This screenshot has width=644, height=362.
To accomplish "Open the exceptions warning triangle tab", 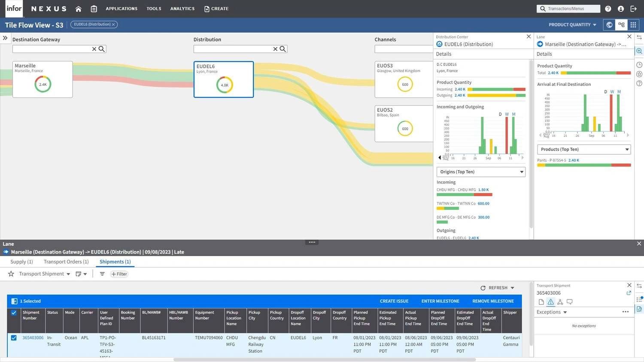I will (550, 302).
